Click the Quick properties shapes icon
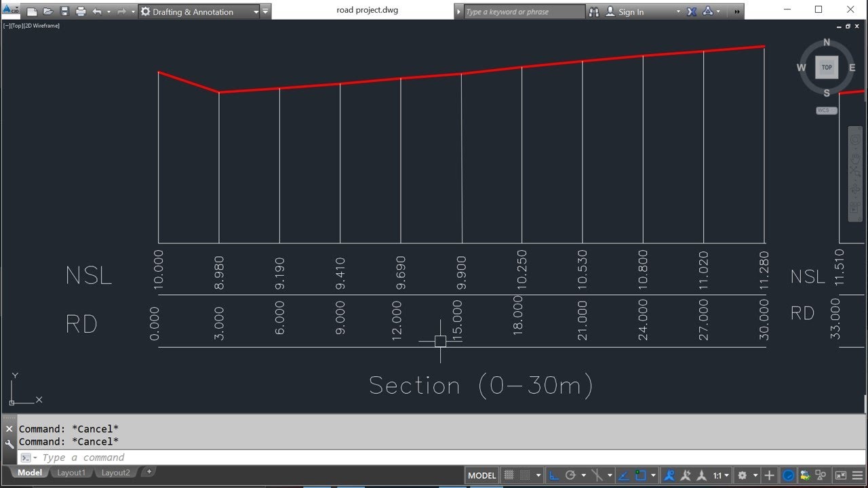 click(x=821, y=476)
